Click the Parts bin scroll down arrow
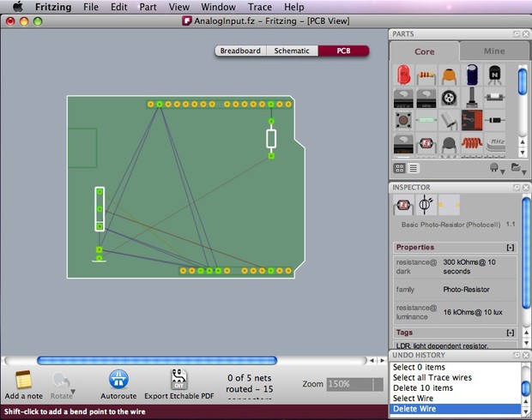Screen dimensions: 532x420 click(x=523, y=153)
